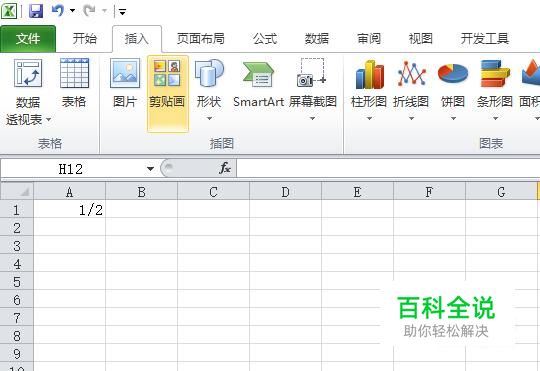Expand the 饼图 dropdown arrow

[453, 118]
